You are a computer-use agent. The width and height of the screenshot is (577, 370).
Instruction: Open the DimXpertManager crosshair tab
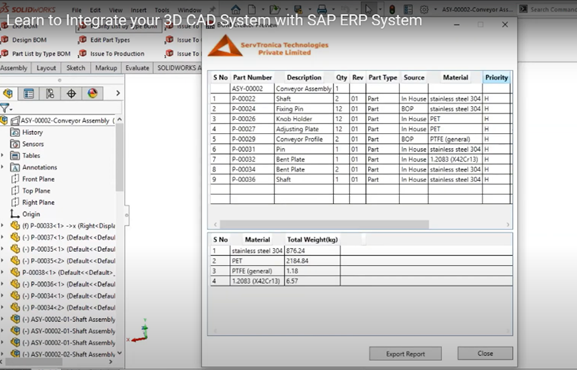(71, 94)
